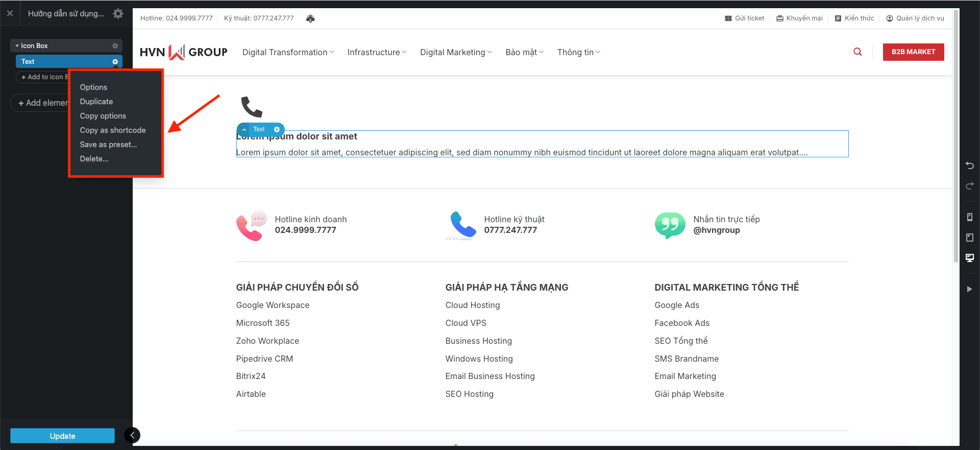Switch to tablet preview mode
This screenshot has width=980, height=450.
click(x=969, y=238)
